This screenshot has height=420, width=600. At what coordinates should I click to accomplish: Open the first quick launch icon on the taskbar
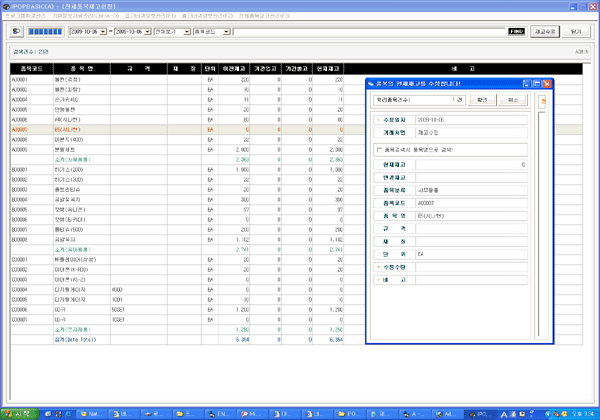pos(48,414)
